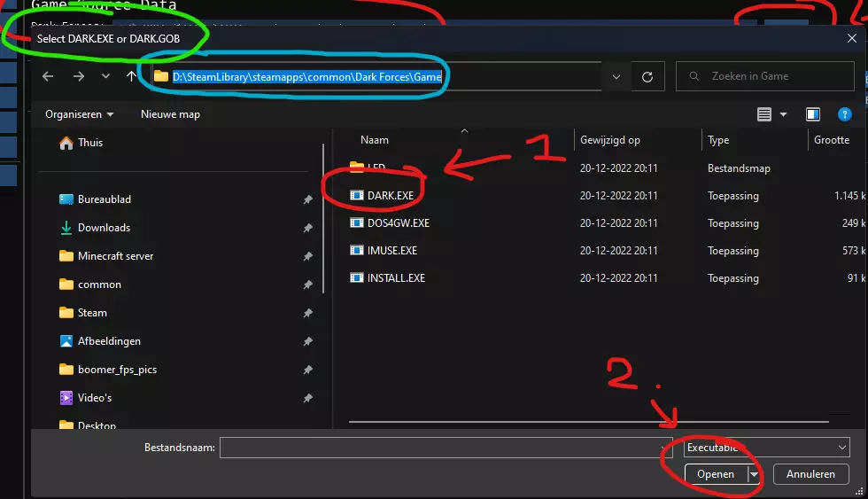Unpin common using its pin icon
This screenshot has height=499, width=868.
pos(308,285)
